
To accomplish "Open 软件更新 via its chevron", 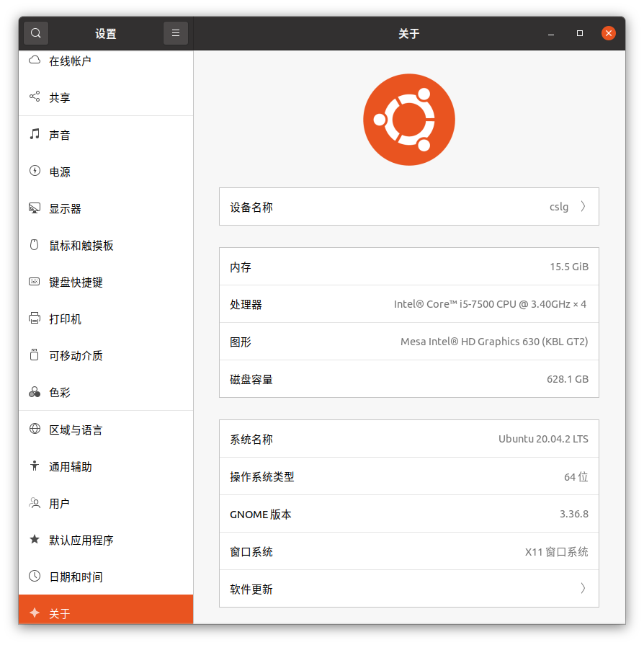I will pyautogui.click(x=583, y=588).
